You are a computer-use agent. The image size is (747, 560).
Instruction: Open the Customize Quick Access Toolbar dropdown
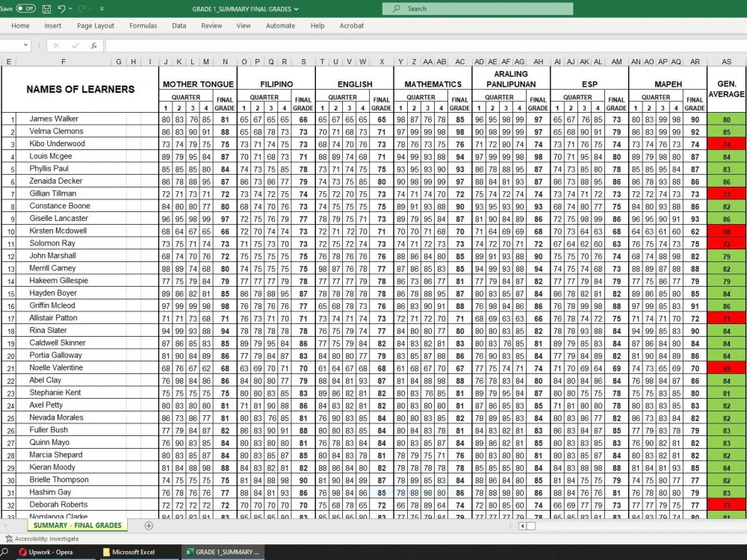click(x=102, y=8)
